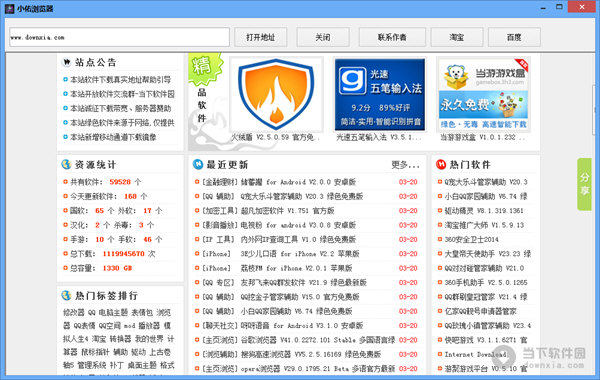Click the 热门软件 red circle icon
Viewport: 600px width, 380px height.
click(x=441, y=165)
